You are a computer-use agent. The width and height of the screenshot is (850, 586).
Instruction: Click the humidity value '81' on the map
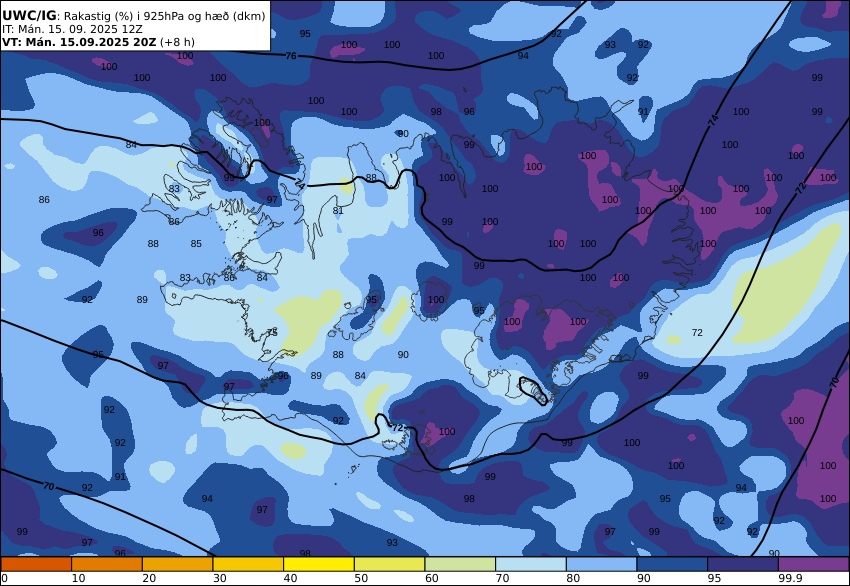pos(338,210)
